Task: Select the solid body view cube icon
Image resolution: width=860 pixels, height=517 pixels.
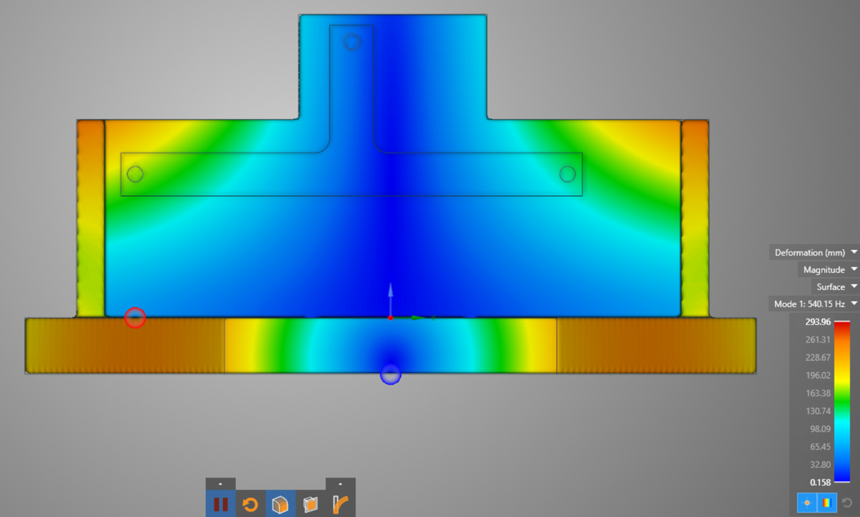Action: pos(280,504)
